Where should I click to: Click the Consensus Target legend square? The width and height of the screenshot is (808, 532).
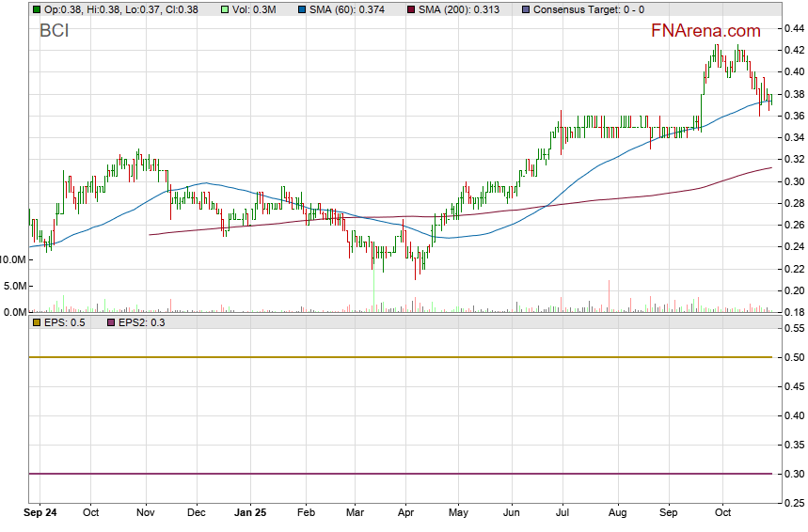click(x=525, y=9)
